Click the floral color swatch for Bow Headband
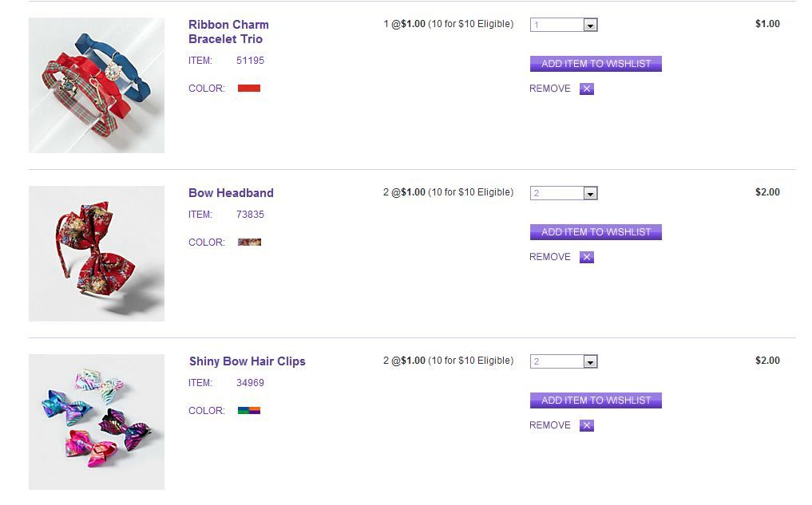Screen dimensions: 812x505 [249, 242]
